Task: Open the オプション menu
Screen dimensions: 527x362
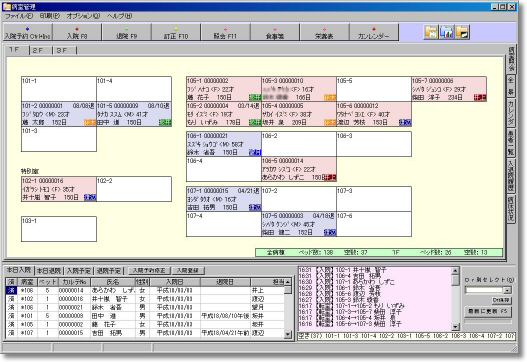Action: (83, 16)
